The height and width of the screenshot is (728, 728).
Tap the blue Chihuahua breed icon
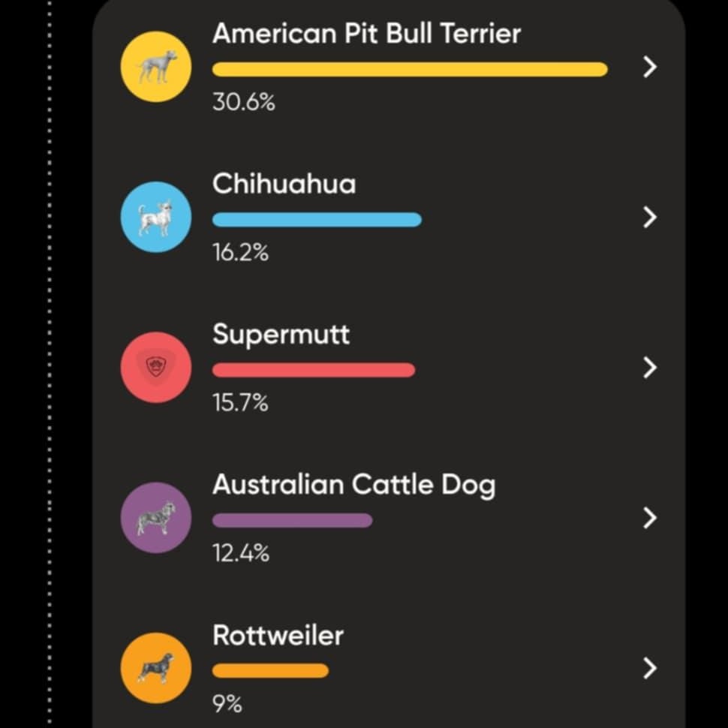click(x=156, y=217)
